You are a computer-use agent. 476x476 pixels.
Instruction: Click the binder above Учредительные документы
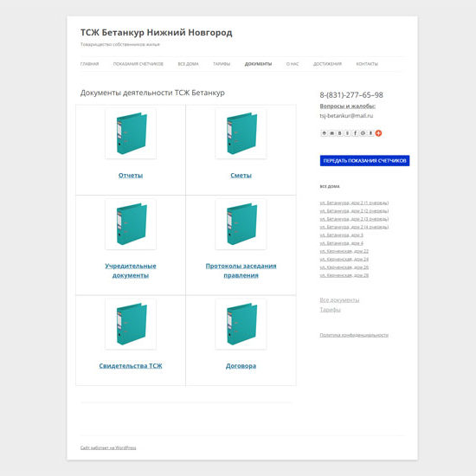(x=131, y=224)
